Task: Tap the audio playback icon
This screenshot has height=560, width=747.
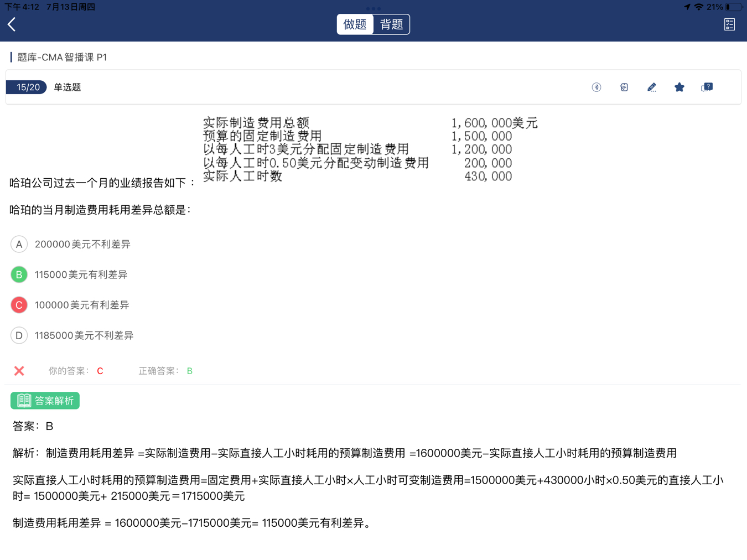Action: (x=596, y=87)
